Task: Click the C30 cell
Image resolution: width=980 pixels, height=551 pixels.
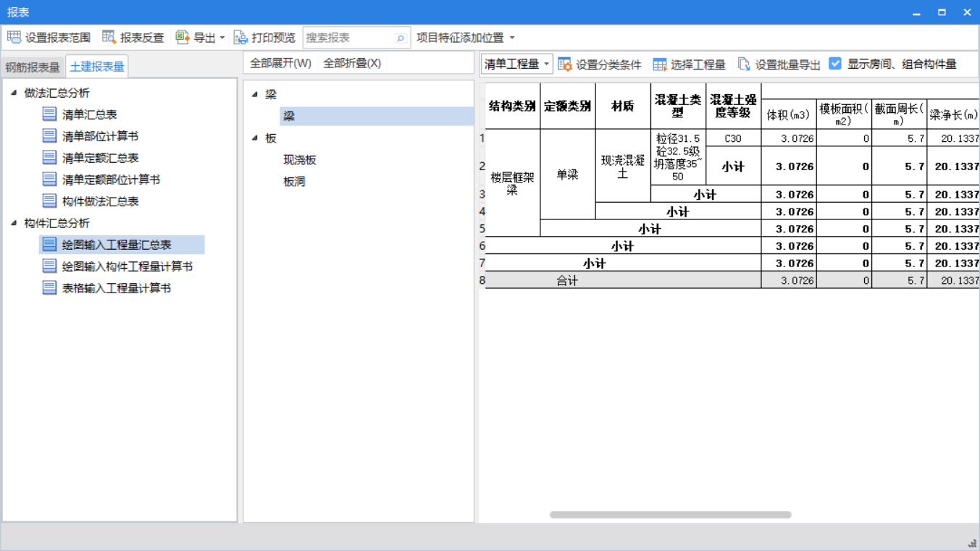Action: pyautogui.click(x=733, y=138)
